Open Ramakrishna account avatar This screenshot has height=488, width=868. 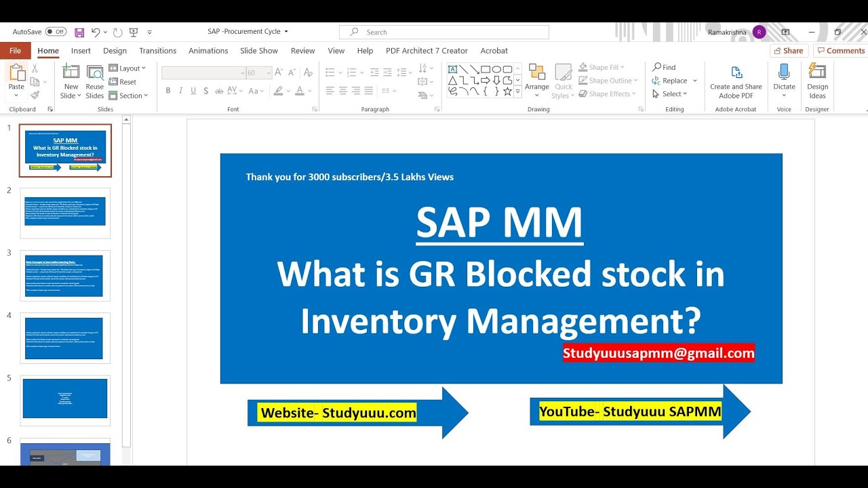coord(759,32)
